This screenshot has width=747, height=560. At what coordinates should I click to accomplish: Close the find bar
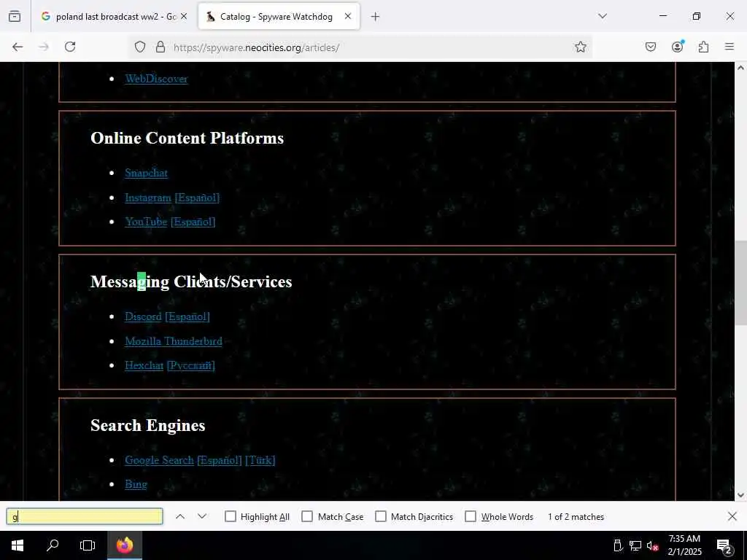coord(732,517)
